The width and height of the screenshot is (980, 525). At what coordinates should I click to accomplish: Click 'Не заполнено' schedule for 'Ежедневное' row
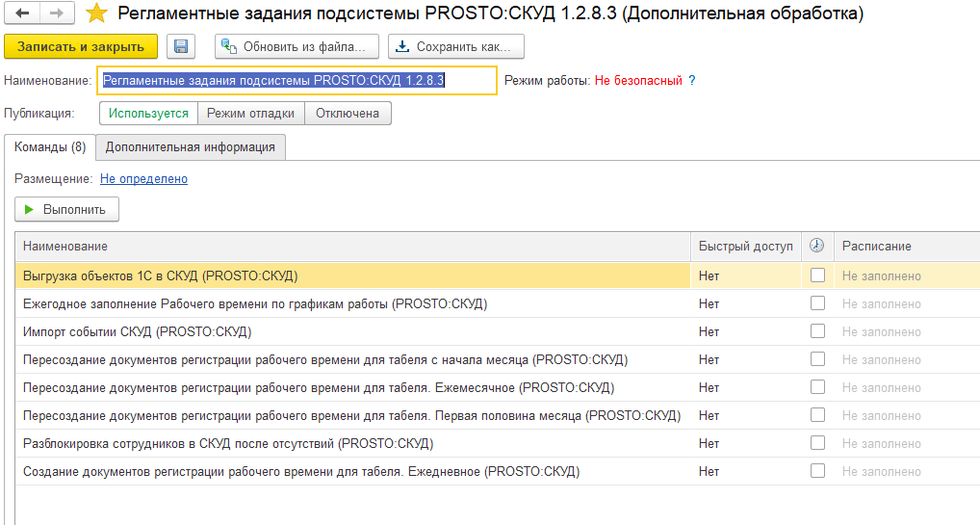881,472
